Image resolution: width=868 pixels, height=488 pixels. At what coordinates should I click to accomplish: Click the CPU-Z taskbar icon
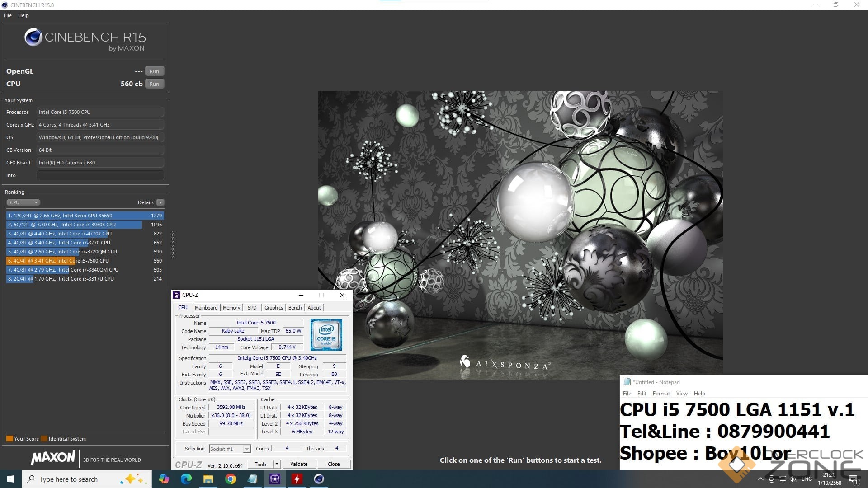click(x=275, y=479)
